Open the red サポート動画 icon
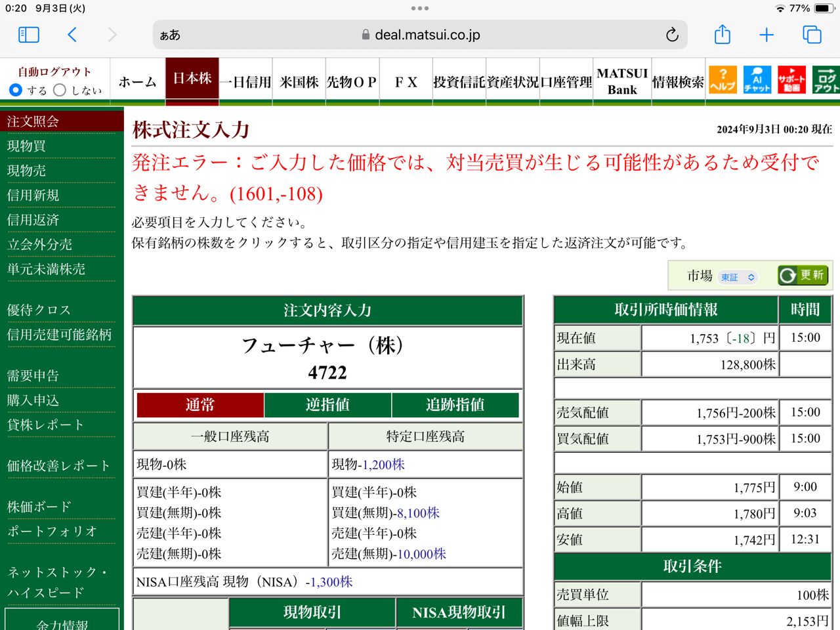 coord(792,80)
